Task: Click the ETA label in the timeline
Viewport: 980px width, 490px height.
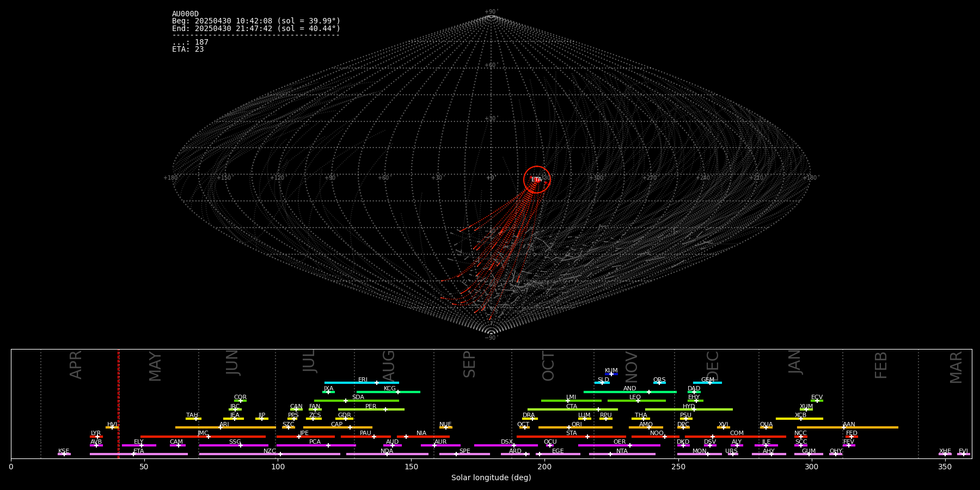Action: tap(139, 451)
